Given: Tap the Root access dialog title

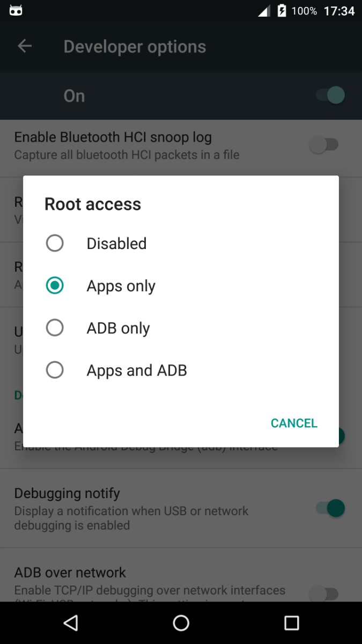Looking at the screenshot, I should click(93, 204).
